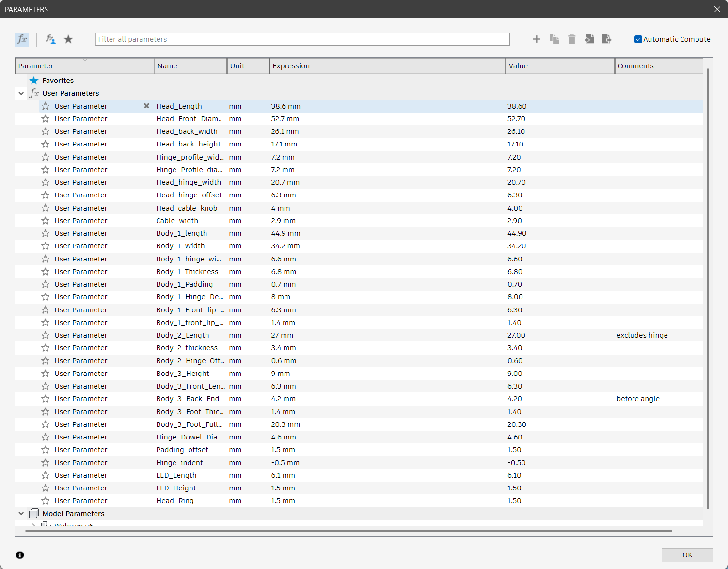Click the delete parameter trash icon

coord(572,39)
